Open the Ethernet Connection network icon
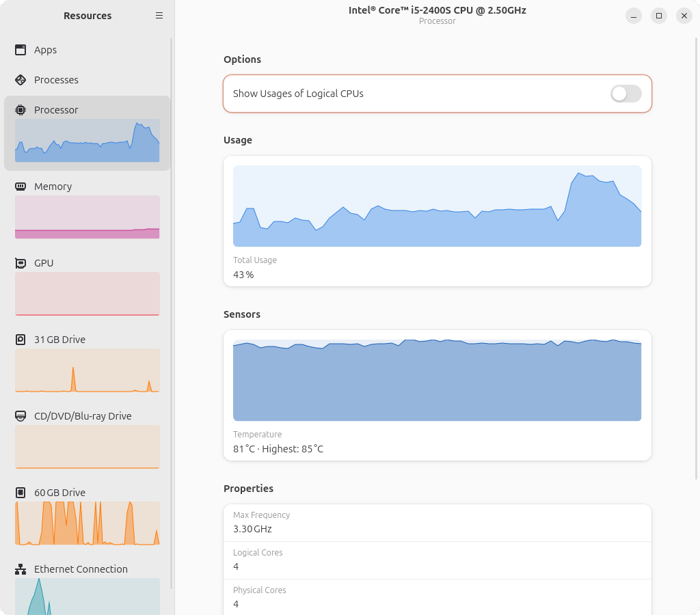Viewport: 700px width, 615px height. coord(21,569)
